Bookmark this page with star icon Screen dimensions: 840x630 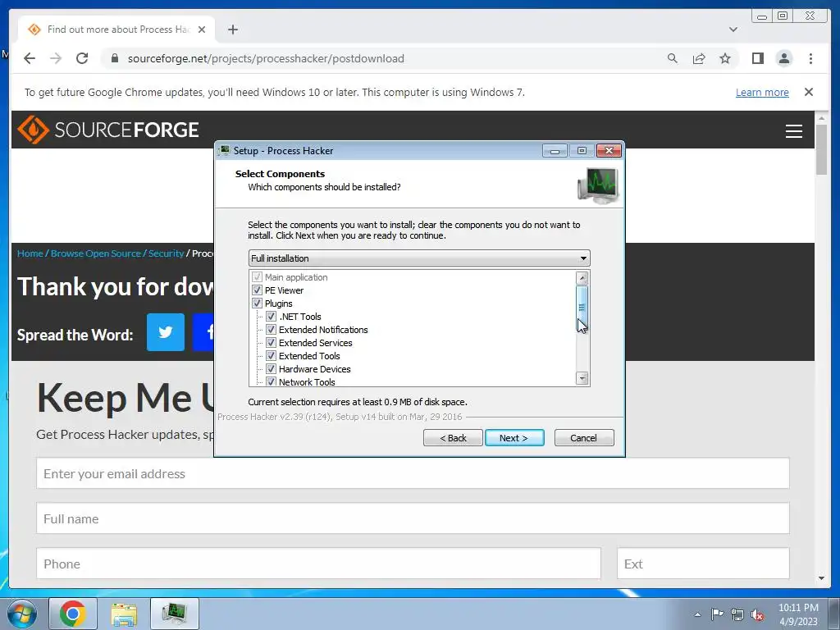725,58
